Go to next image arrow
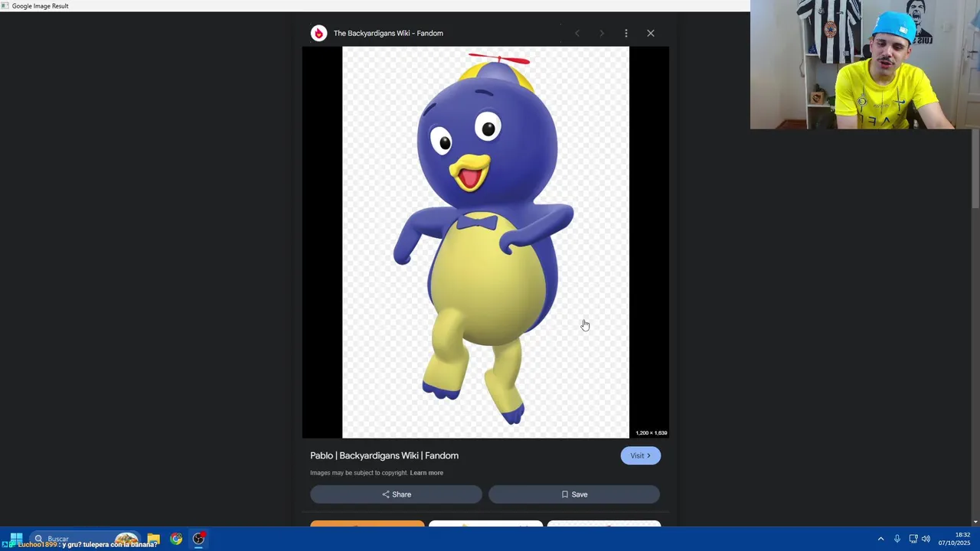This screenshot has height=551, width=980. click(602, 33)
